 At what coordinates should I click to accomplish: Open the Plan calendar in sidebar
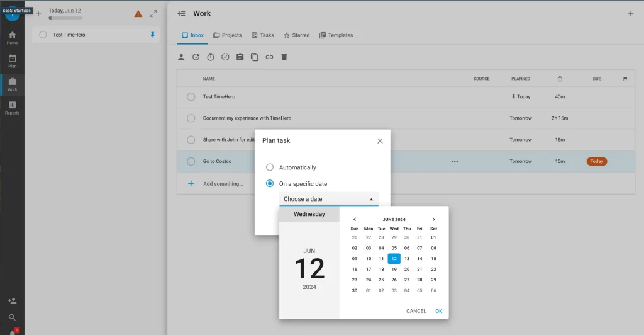[12, 60]
